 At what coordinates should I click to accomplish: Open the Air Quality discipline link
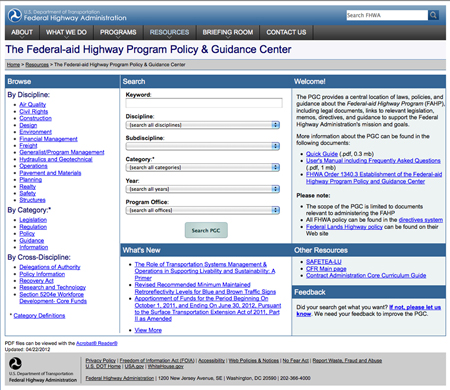pyautogui.click(x=33, y=105)
